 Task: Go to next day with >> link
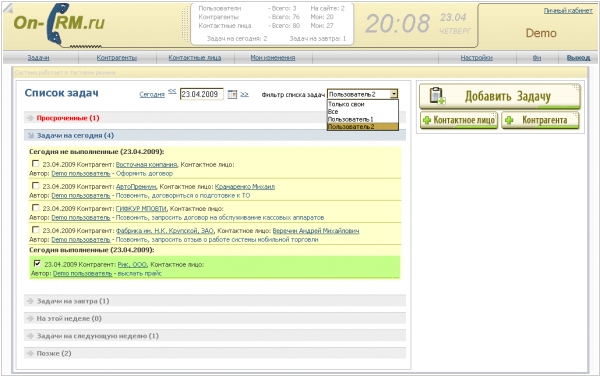(x=245, y=94)
